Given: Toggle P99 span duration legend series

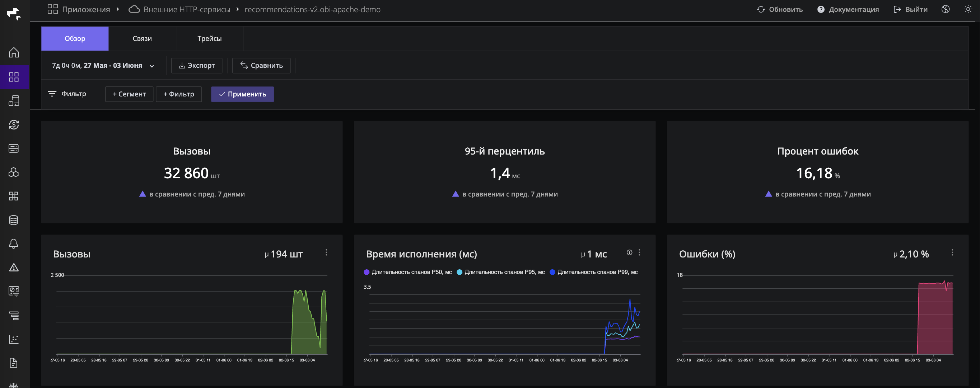Looking at the screenshot, I should tap(593, 272).
